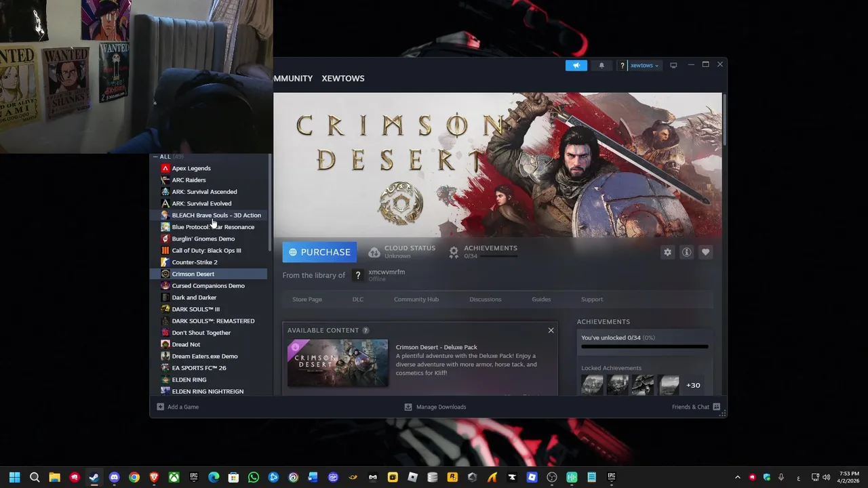
Task: Select Burglin' Gnomes Demo
Action: pos(209,239)
